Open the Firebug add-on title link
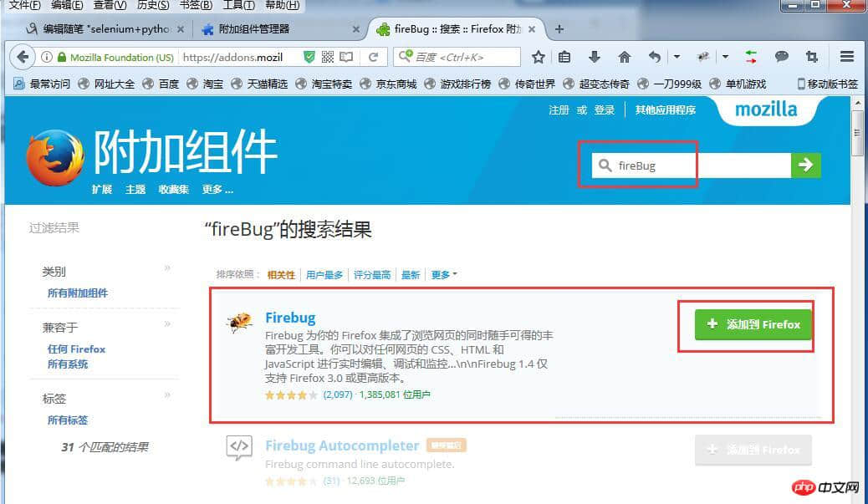Screen dimensions: 868x504 pyautogui.click(x=290, y=318)
